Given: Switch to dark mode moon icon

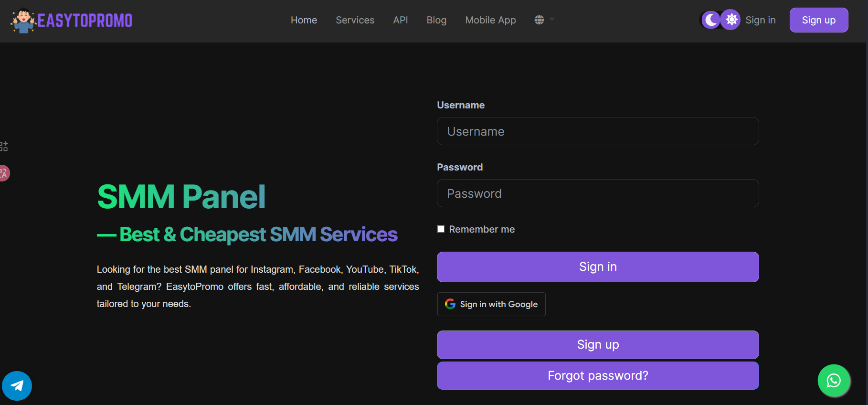Looking at the screenshot, I should 711,20.
